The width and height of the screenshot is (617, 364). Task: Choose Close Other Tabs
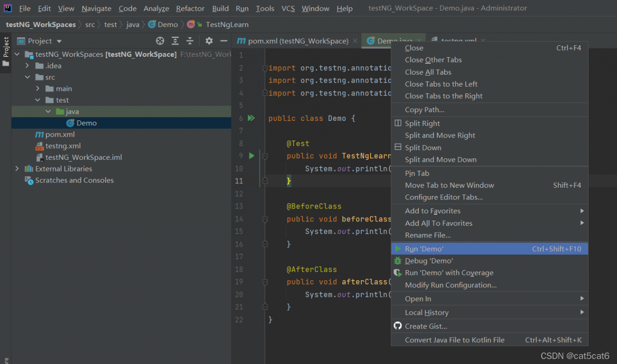(489, 60)
